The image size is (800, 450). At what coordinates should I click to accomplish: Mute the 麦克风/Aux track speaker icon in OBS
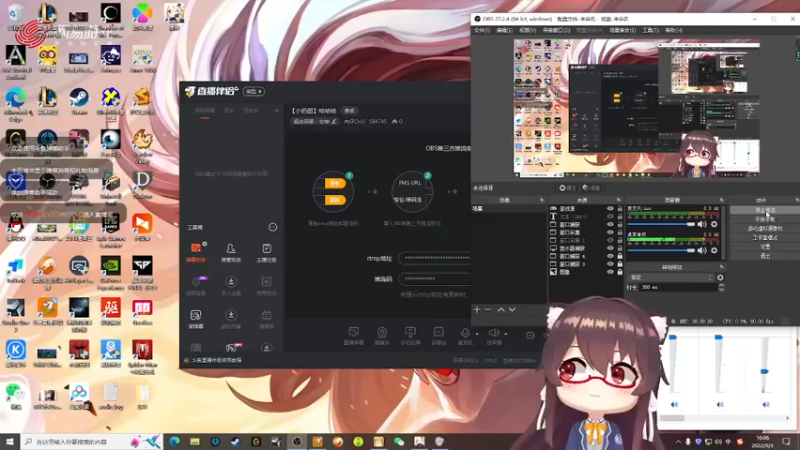(x=702, y=224)
